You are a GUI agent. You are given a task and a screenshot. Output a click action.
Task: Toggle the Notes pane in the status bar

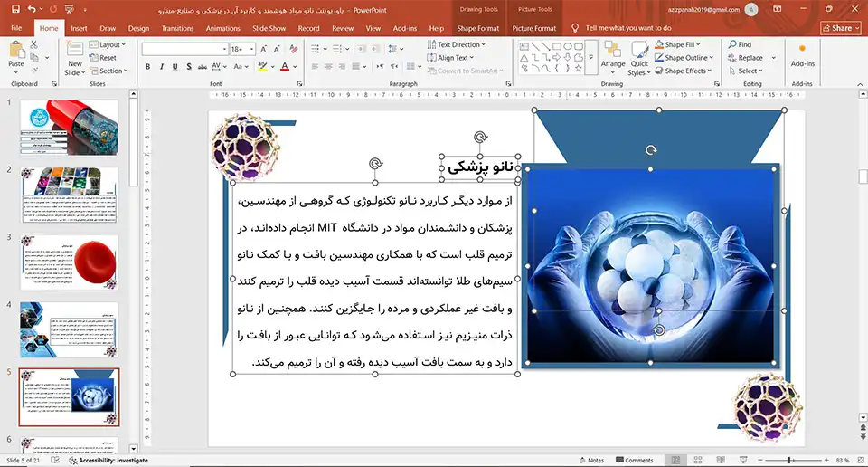click(x=591, y=461)
